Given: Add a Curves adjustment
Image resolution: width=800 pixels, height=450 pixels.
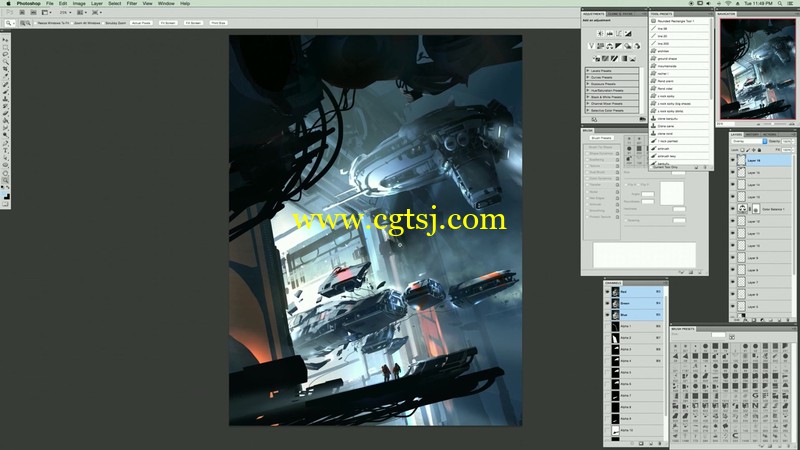Looking at the screenshot, I should click(619, 34).
